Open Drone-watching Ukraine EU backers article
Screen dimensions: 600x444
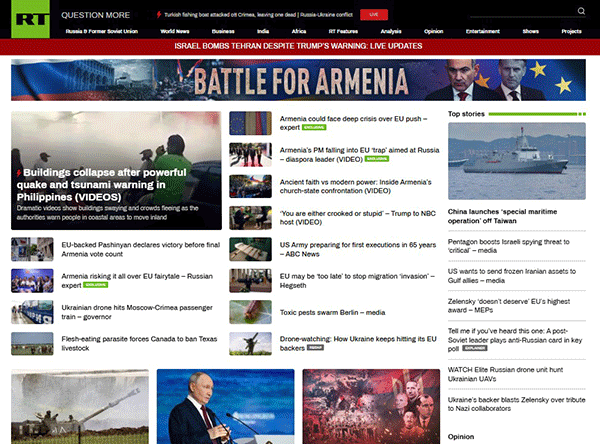[x=358, y=343]
